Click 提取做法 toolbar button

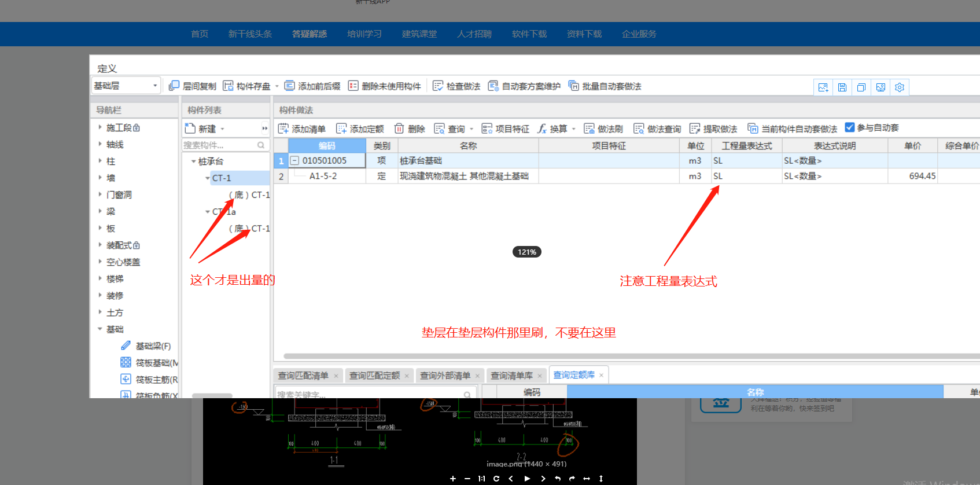point(713,128)
